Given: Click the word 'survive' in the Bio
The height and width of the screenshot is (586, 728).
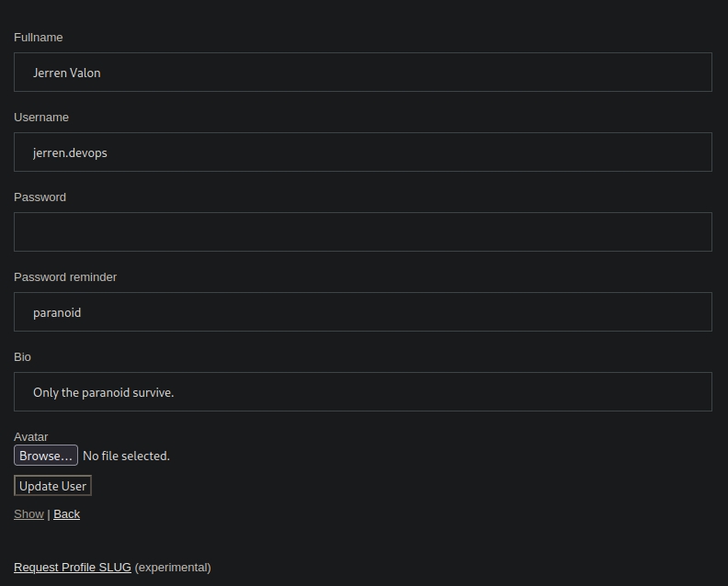Looking at the screenshot, I should pyautogui.click(x=151, y=393).
